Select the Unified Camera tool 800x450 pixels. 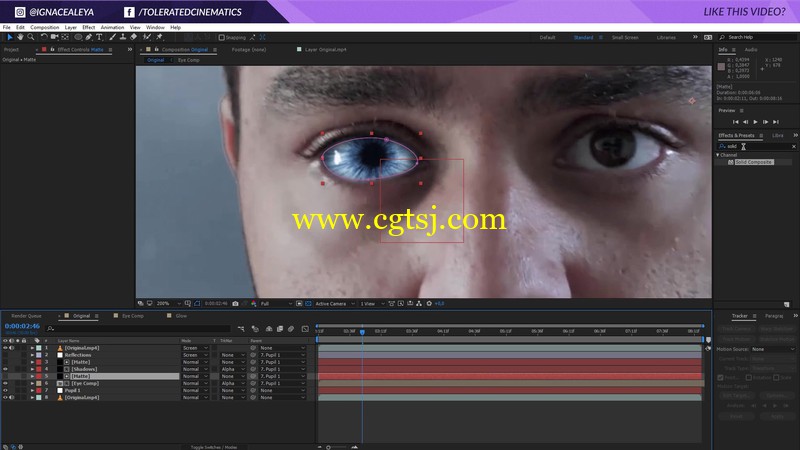point(55,37)
